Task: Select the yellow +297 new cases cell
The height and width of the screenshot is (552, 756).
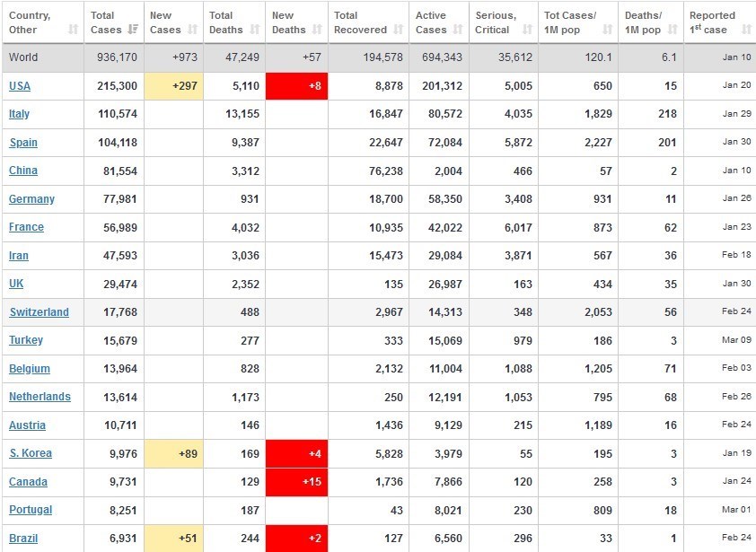Action: 173,86
